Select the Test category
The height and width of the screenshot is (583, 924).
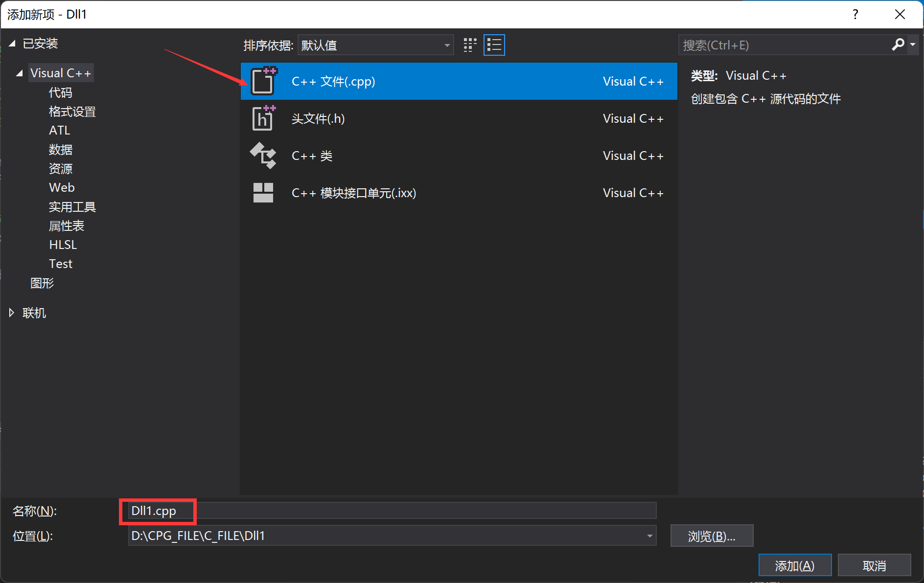coord(61,264)
